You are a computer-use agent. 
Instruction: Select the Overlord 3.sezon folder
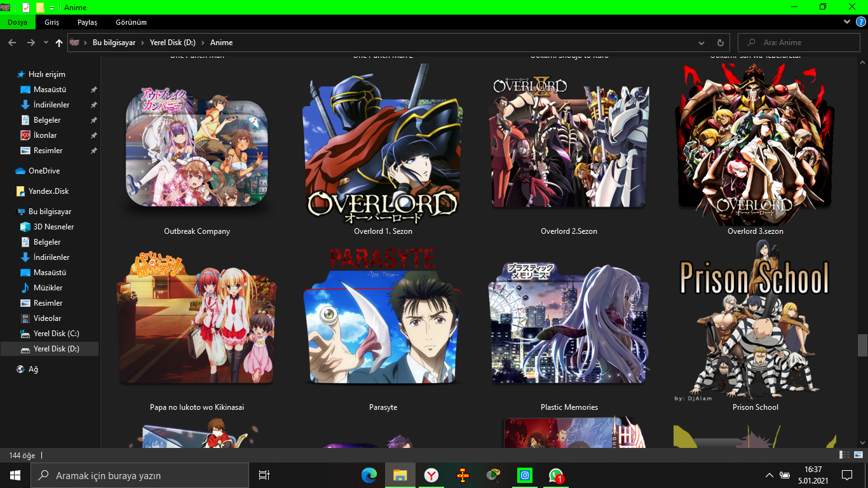[x=756, y=151]
